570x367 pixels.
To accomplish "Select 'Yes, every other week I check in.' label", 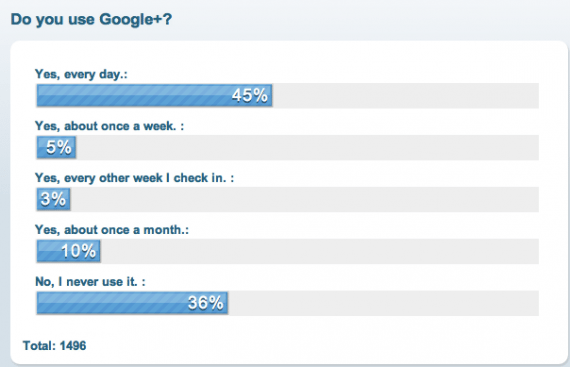I will click(134, 178).
